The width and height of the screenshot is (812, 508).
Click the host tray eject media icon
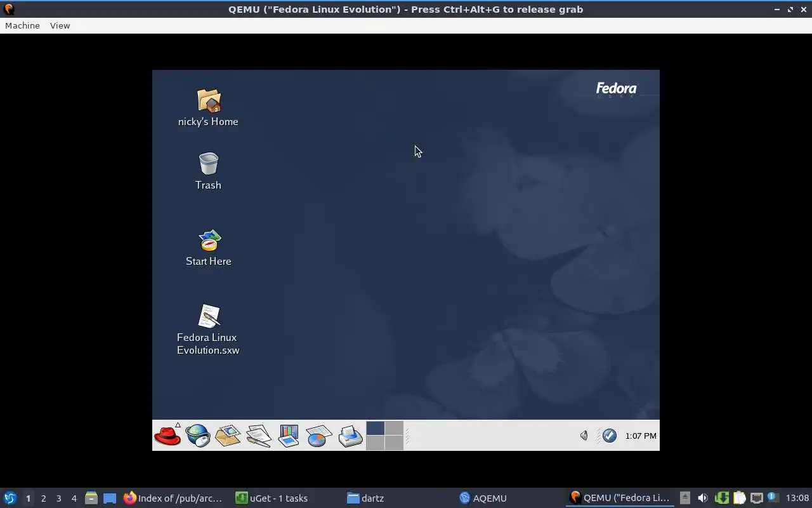pyautogui.click(x=684, y=498)
